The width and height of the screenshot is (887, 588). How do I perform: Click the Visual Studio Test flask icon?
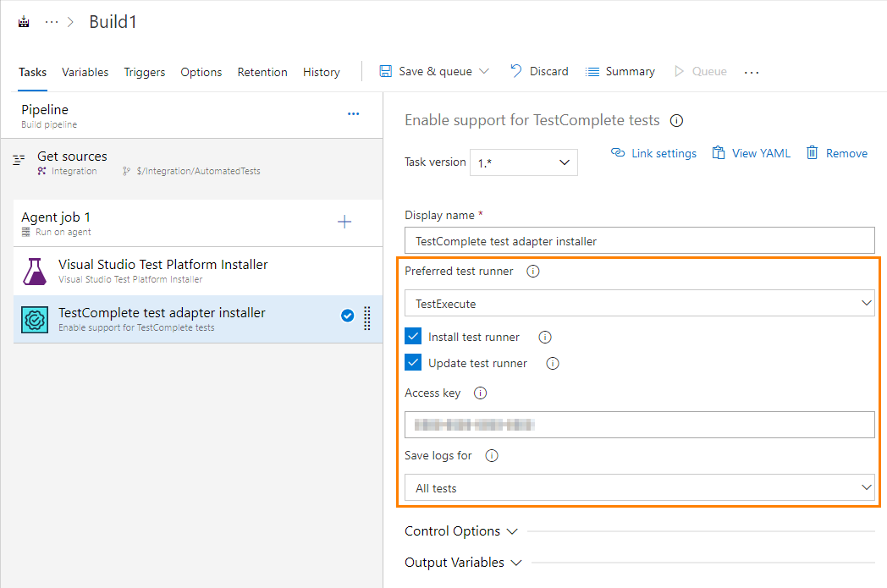click(35, 272)
